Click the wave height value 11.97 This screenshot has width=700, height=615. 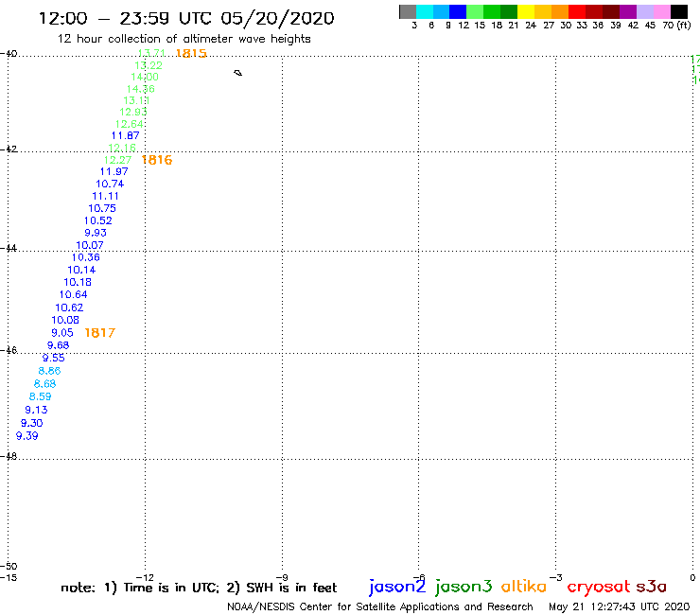click(x=114, y=171)
